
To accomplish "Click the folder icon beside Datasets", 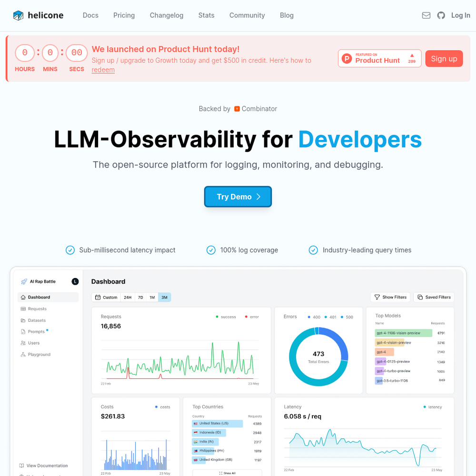I will pyautogui.click(x=23, y=320).
